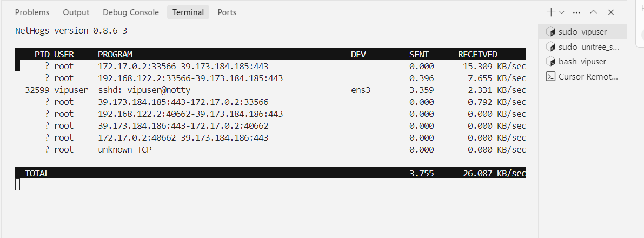The image size is (644, 238).
Task: Open the launch profile dropdown chevron
Action: point(561,12)
